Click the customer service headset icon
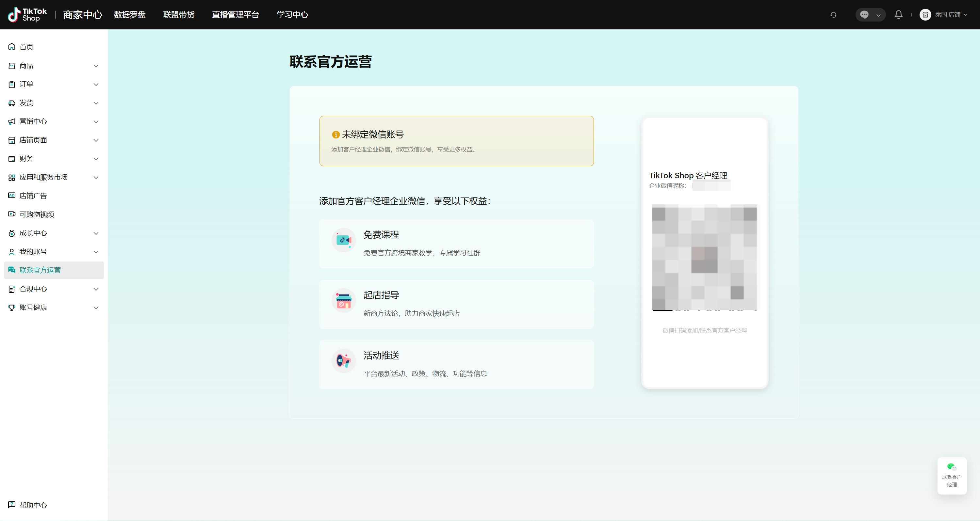Image resolution: width=980 pixels, height=521 pixels. pyautogui.click(x=833, y=15)
